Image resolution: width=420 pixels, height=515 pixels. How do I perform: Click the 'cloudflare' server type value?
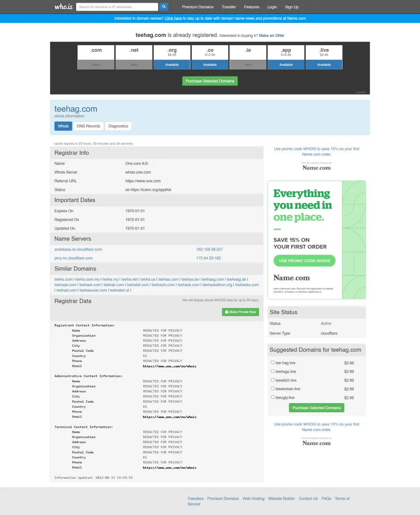[329, 334]
